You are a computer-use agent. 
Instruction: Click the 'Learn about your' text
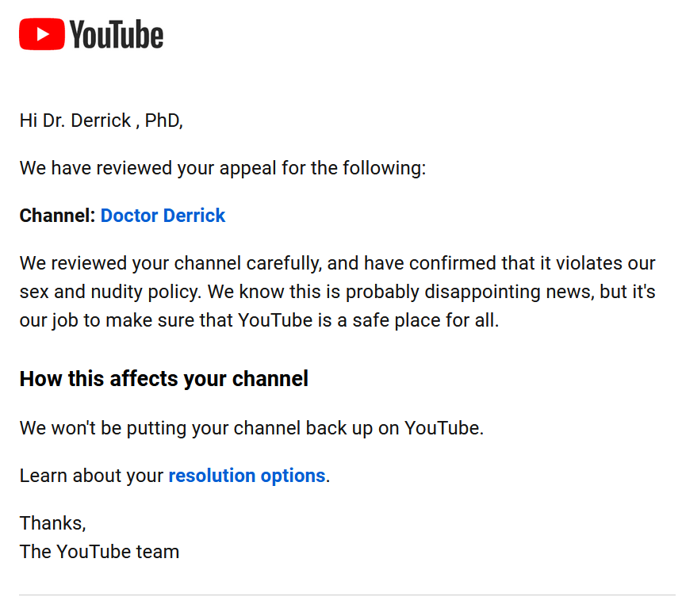click(91, 476)
